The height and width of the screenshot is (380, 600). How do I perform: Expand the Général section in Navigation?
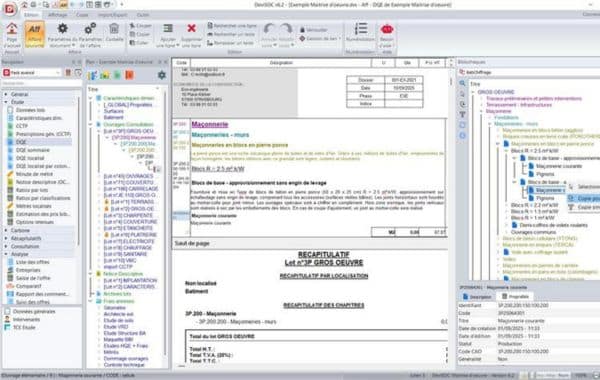point(6,94)
